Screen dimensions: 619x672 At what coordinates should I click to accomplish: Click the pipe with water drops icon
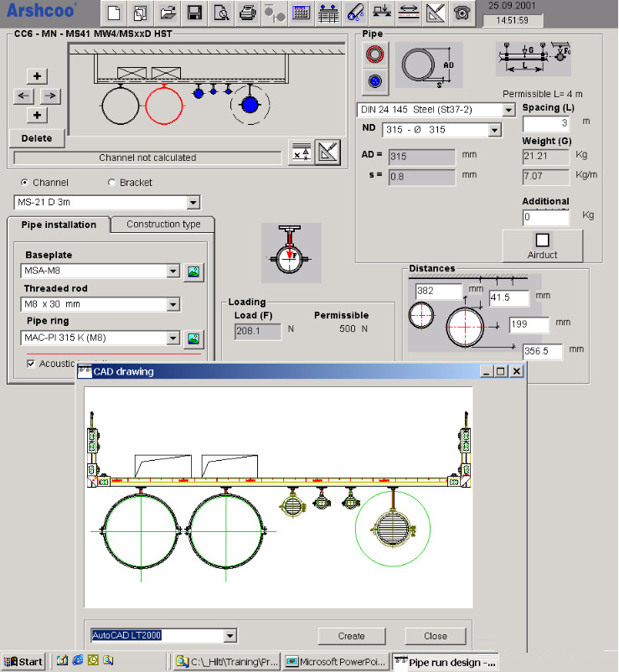click(355, 12)
